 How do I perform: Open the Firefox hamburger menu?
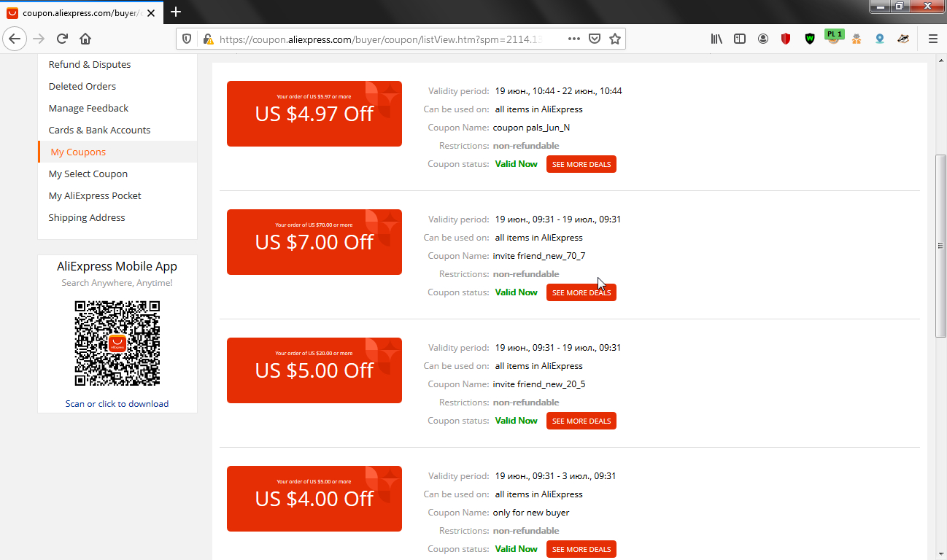click(x=932, y=39)
